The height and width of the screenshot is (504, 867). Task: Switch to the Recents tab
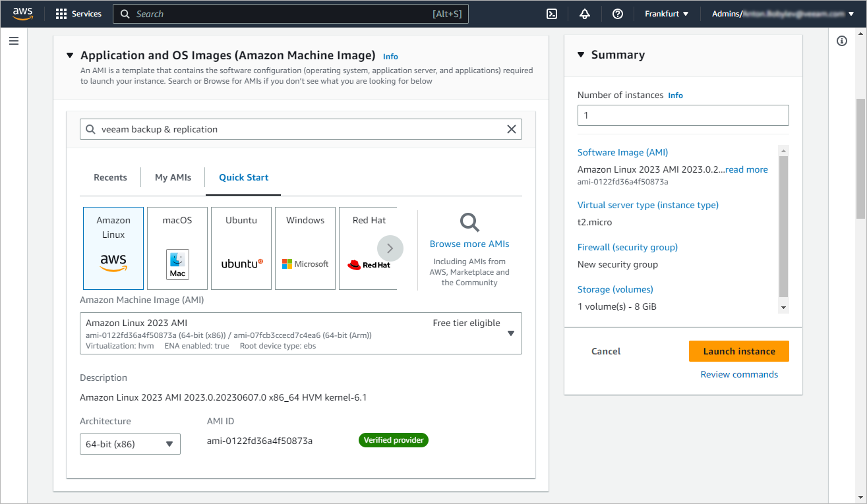110,177
